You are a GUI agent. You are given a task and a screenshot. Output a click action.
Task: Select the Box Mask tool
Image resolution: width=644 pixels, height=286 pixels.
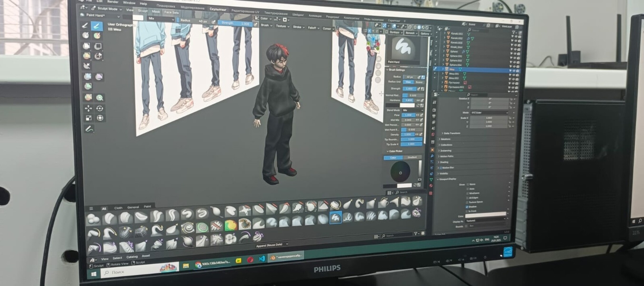click(86, 46)
